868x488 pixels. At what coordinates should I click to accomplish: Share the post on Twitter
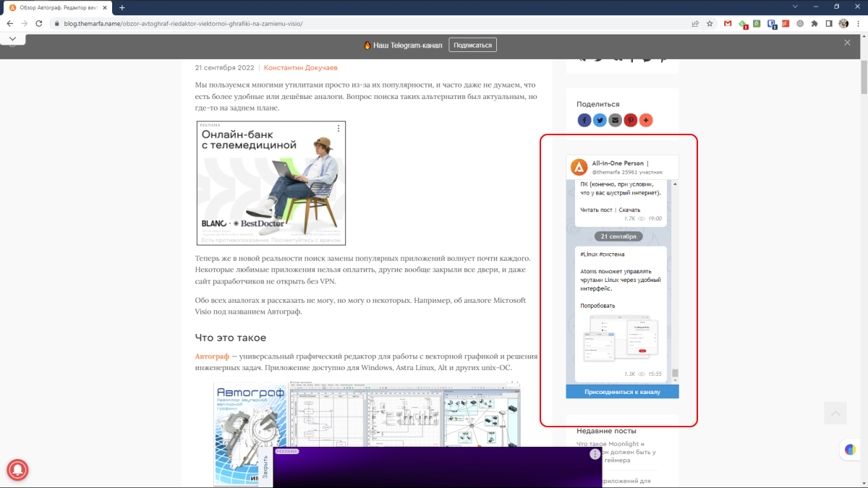[600, 120]
